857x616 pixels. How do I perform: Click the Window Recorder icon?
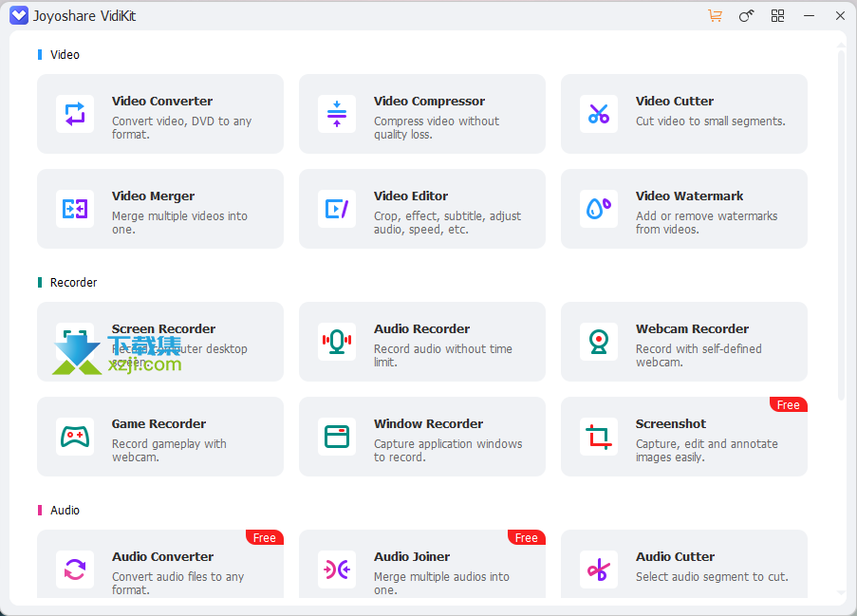point(337,437)
